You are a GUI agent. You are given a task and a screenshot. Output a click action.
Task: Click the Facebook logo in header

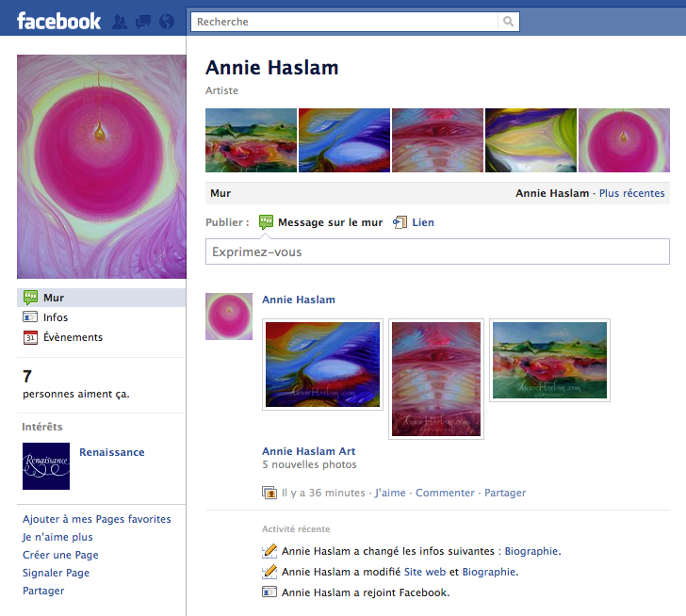pyautogui.click(x=58, y=21)
